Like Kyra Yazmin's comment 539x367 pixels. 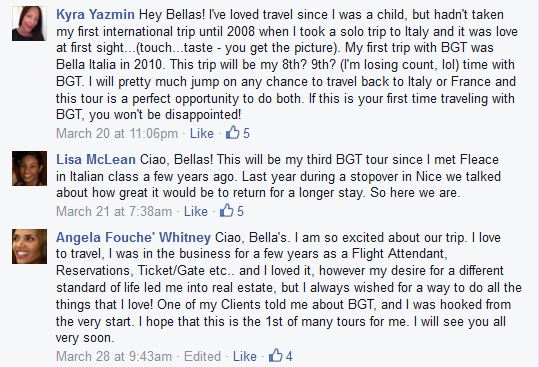tap(202, 133)
